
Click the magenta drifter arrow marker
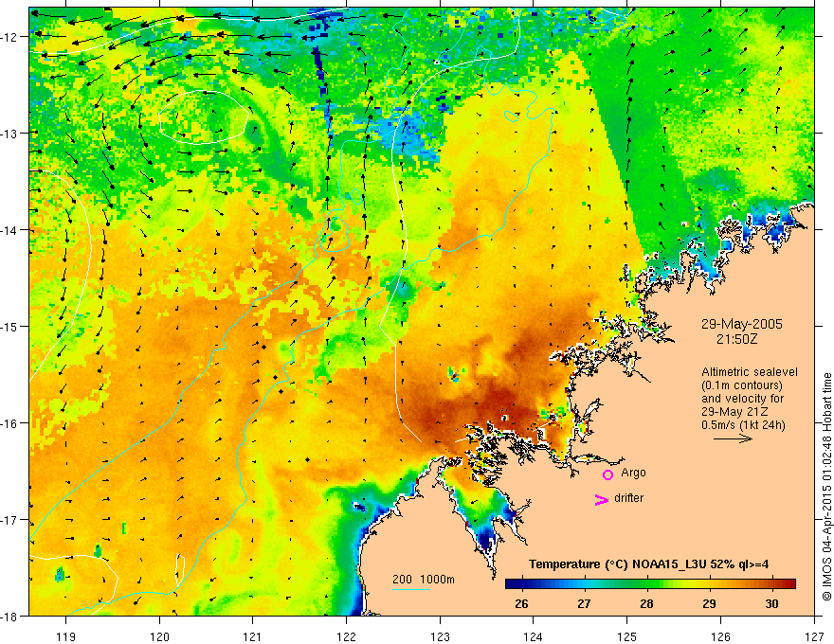pos(602,500)
